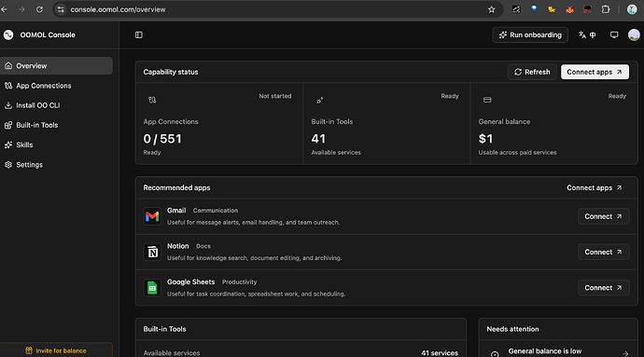Open Skills in sidebar
Screen dimensions: 644x357
tap(56, 144)
